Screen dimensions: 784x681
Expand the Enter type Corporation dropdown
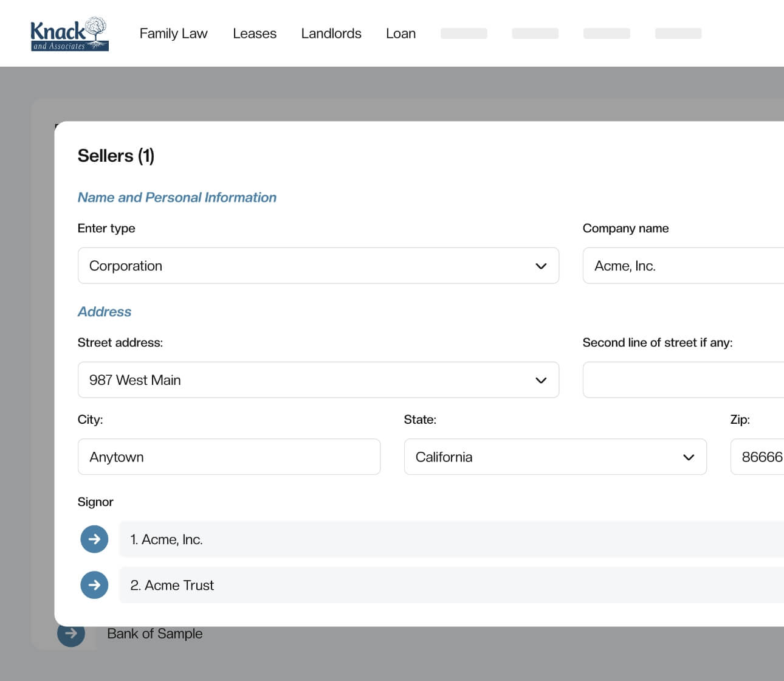(x=317, y=266)
